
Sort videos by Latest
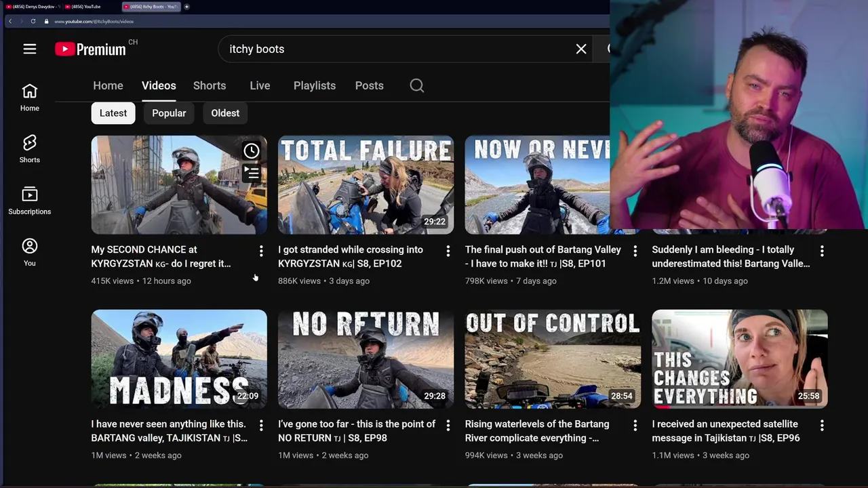tap(113, 113)
